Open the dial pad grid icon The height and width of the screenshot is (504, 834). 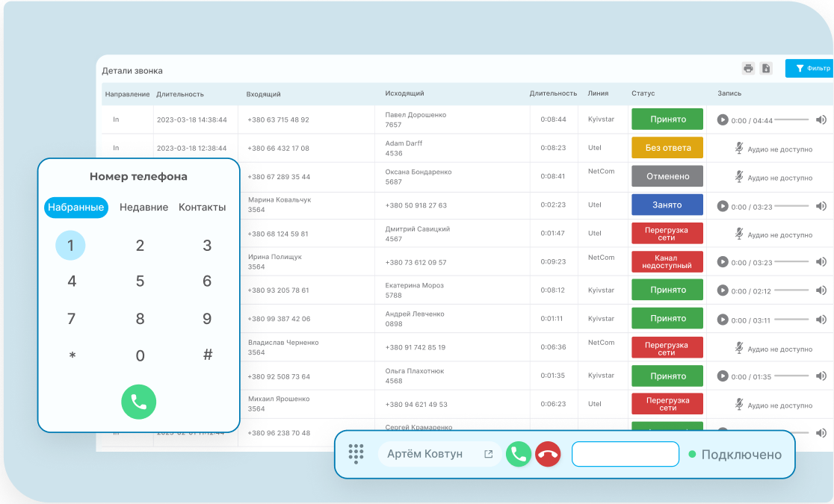tap(356, 454)
